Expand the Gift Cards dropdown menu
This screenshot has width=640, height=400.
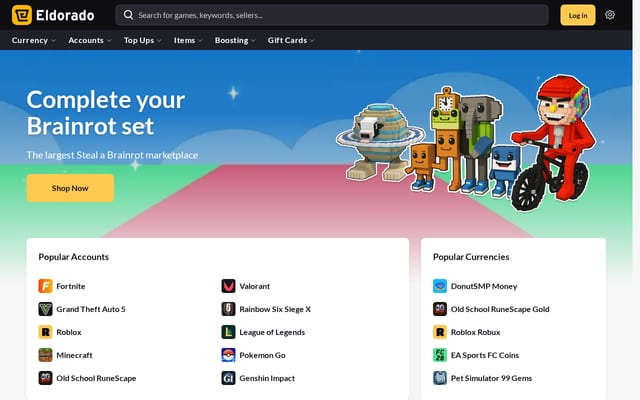point(291,40)
